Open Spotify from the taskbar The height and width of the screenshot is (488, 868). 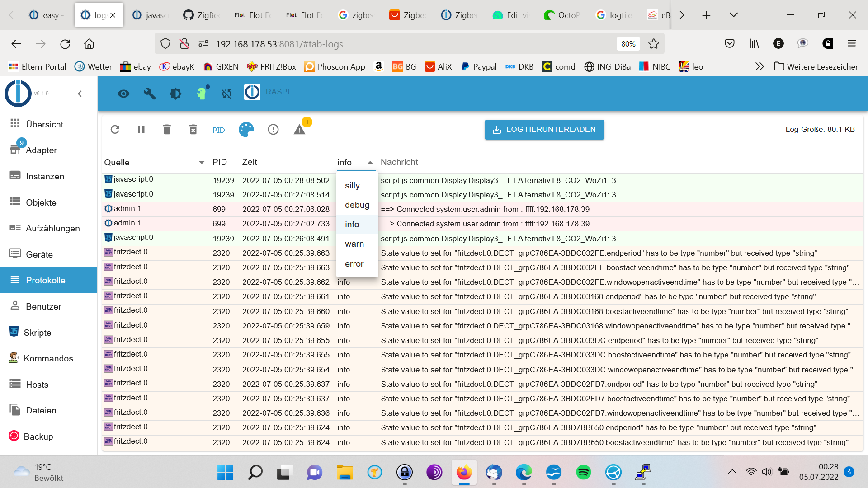click(x=583, y=473)
